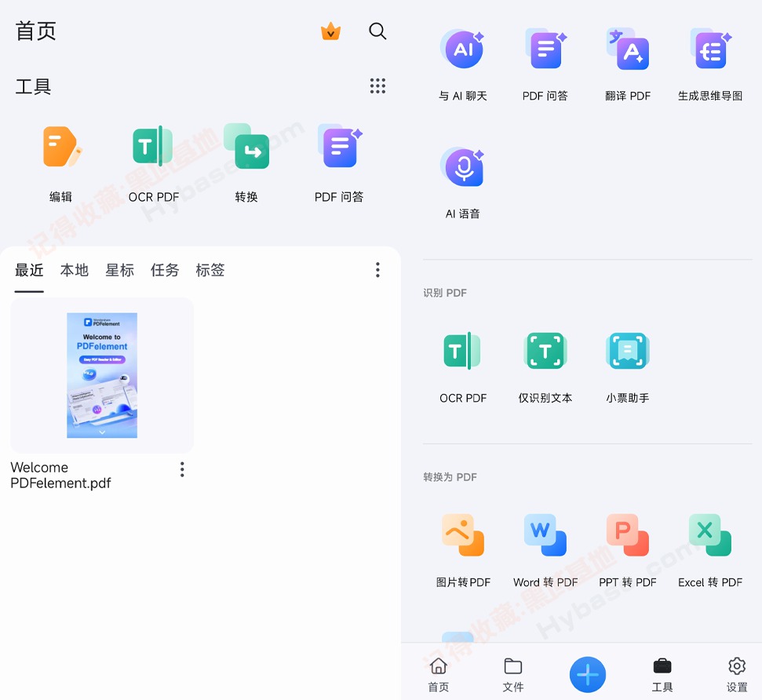The width and height of the screenshot is (762, 700).
Task: Expand all tools via grid icon
Action: coord(377,86)
